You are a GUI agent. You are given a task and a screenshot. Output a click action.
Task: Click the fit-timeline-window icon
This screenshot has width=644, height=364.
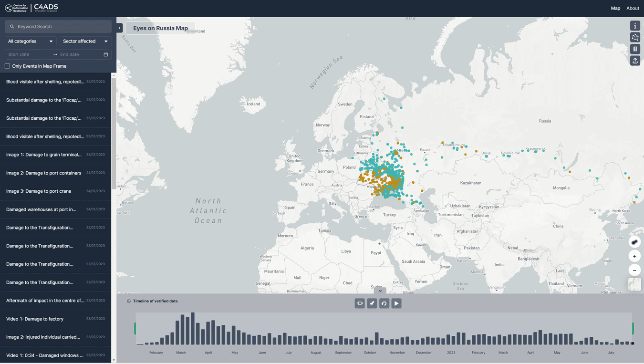[x=360, y=303]
